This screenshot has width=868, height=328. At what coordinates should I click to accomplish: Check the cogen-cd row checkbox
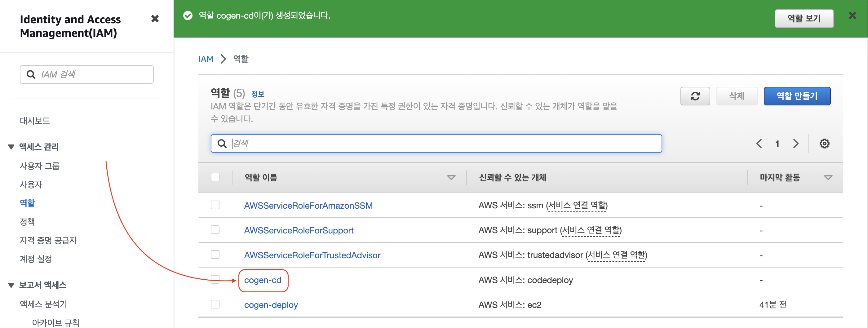pyautogui.click(x=215, y=279)
